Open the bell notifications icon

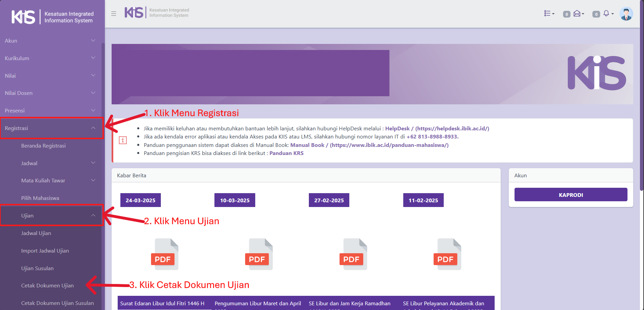pyautogui.click(x=607, y=14)
